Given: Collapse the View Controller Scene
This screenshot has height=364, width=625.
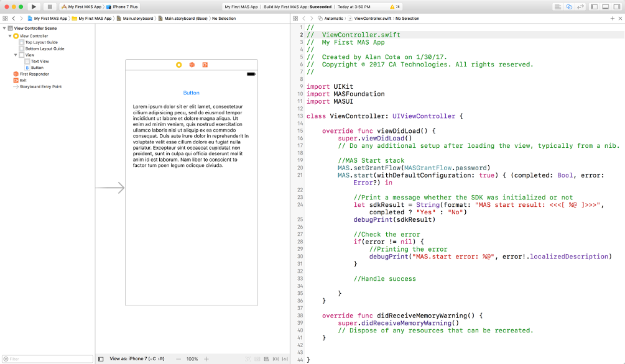Looking at the screenshot, I should [x=4, y=29].
